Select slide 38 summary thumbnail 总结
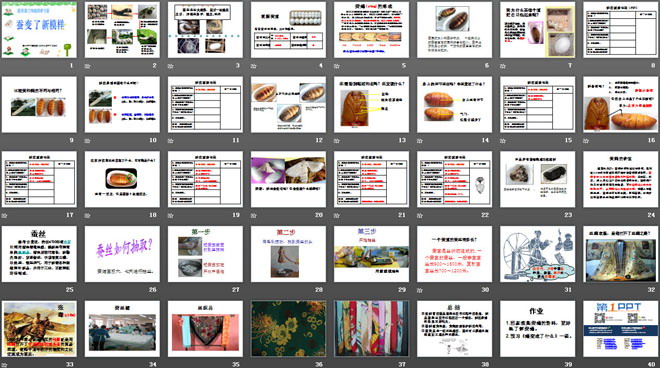The image size is (660, 368). click(455, 329)
